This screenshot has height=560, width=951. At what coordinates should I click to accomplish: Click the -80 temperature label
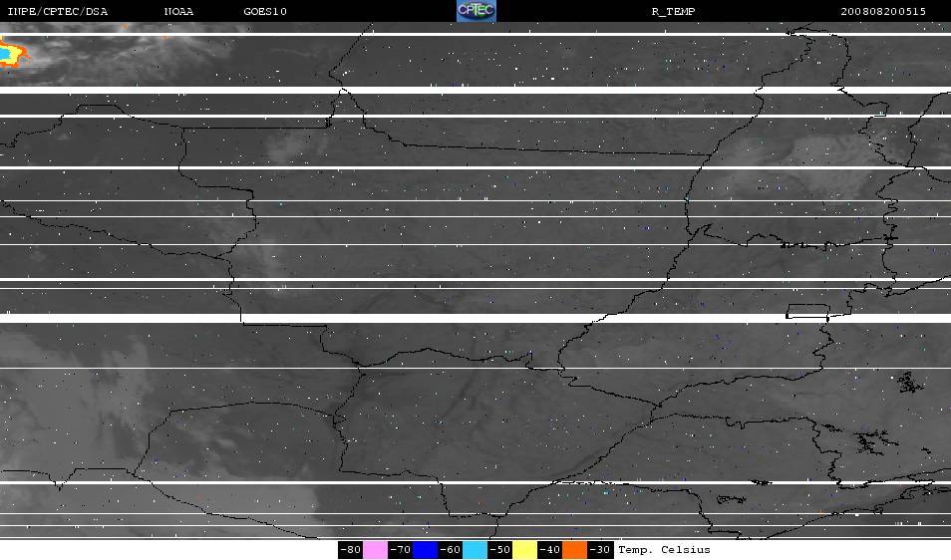(x=350, y=549)
